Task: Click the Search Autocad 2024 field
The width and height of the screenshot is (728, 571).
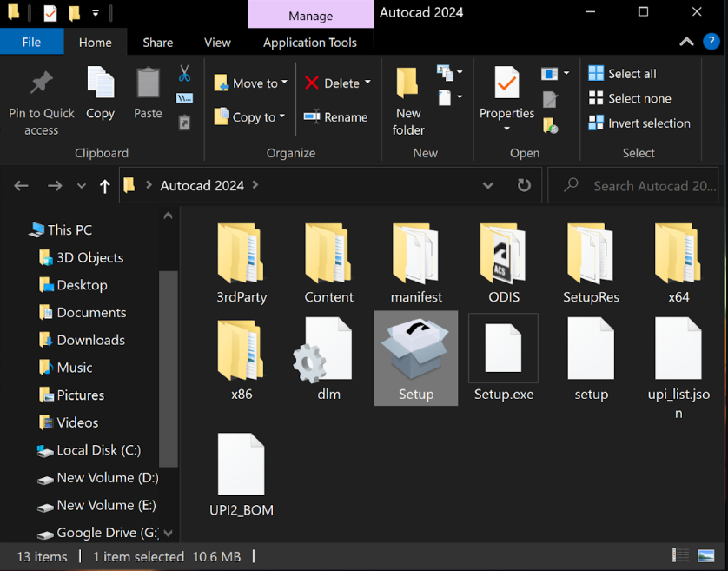Action: (x=653, y=185)
